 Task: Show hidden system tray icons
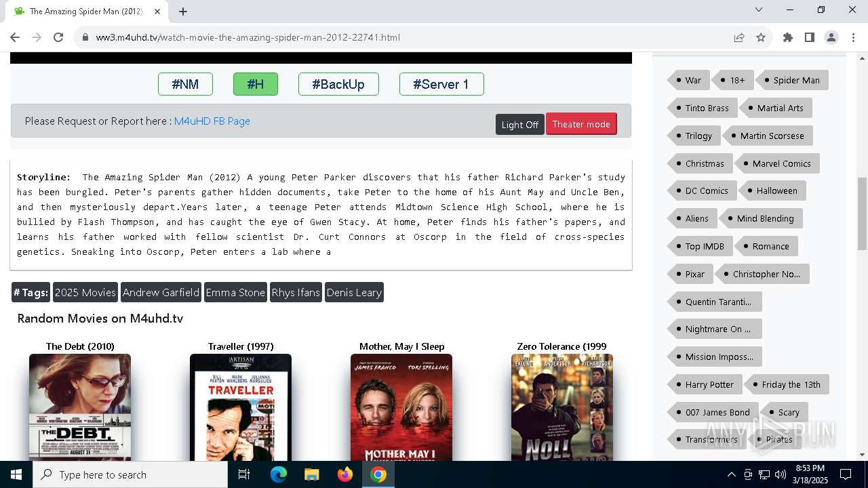coord(731,474)
